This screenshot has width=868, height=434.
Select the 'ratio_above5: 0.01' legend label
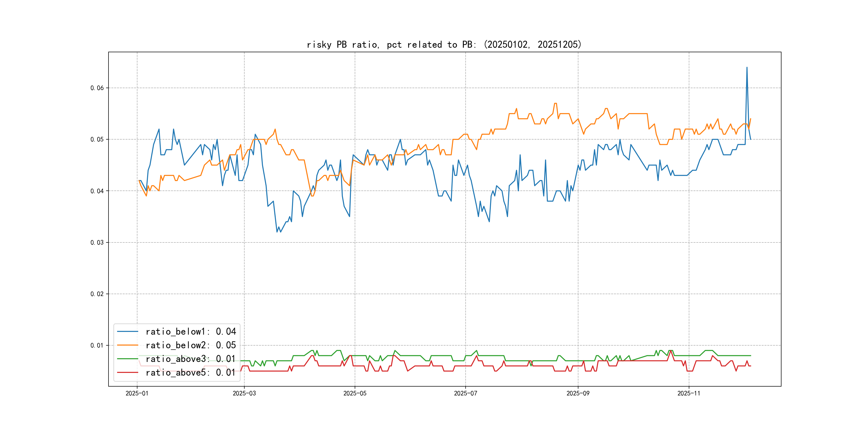(x=191, y=373)
